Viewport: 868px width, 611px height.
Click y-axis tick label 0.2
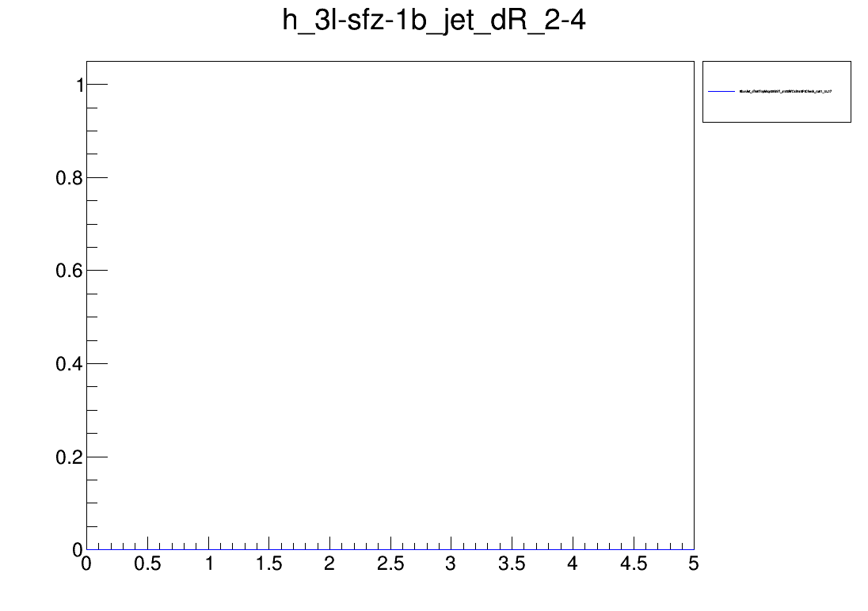69,457
